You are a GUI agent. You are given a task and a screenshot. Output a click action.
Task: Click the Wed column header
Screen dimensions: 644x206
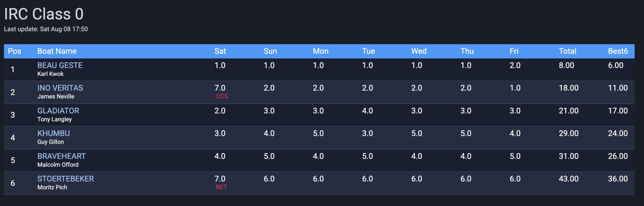pyautogui.click(x=419, y=51)
